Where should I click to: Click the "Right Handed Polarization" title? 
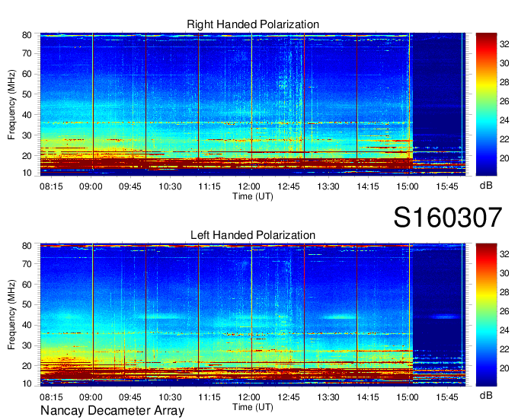point(253,24)
